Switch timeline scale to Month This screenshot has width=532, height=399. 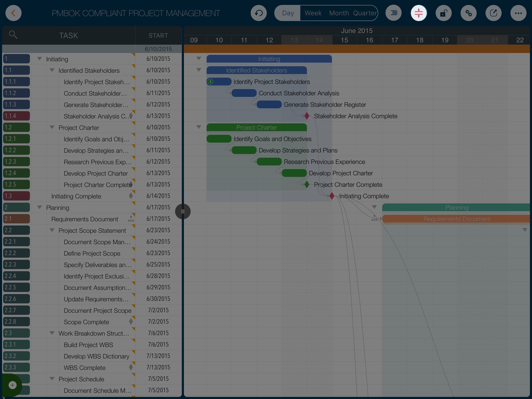pos(339,13)
